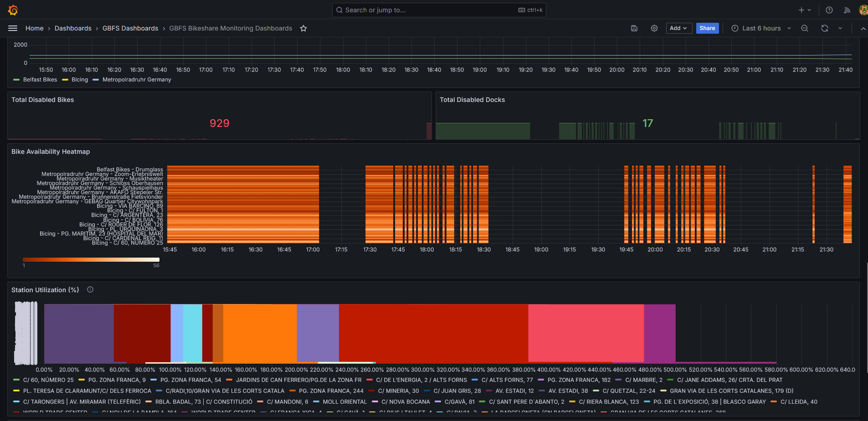Viewport: 868px width, 421px height.
Task: Open the Total Disabled Bikes panel title
Action: 42,100
